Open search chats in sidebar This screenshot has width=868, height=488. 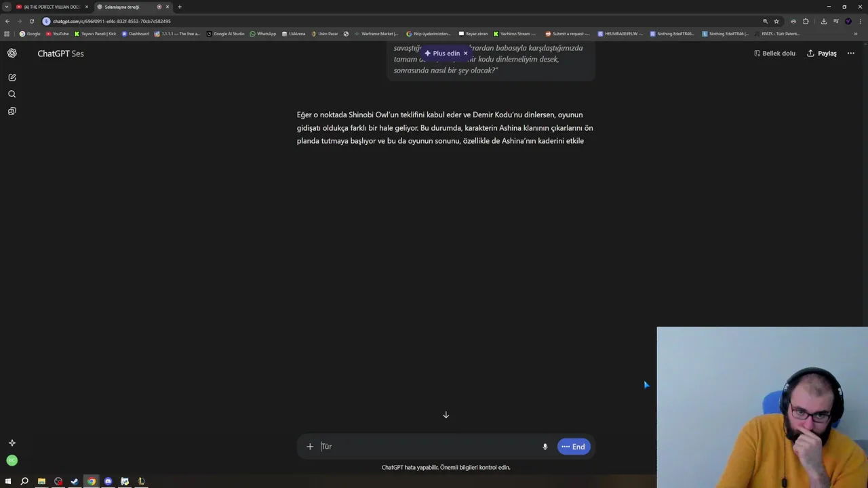click(x=12, y=94)
